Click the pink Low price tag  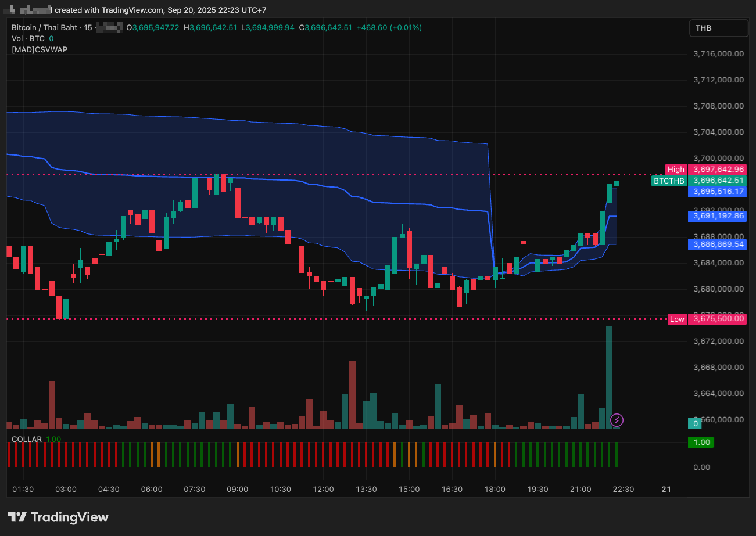pos(677,319)
